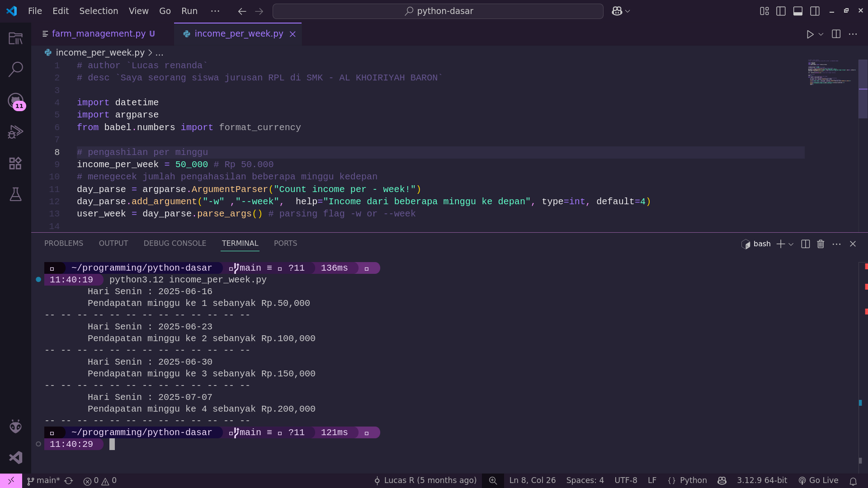Switch to the farm_management.py tab

coord(99,34)
